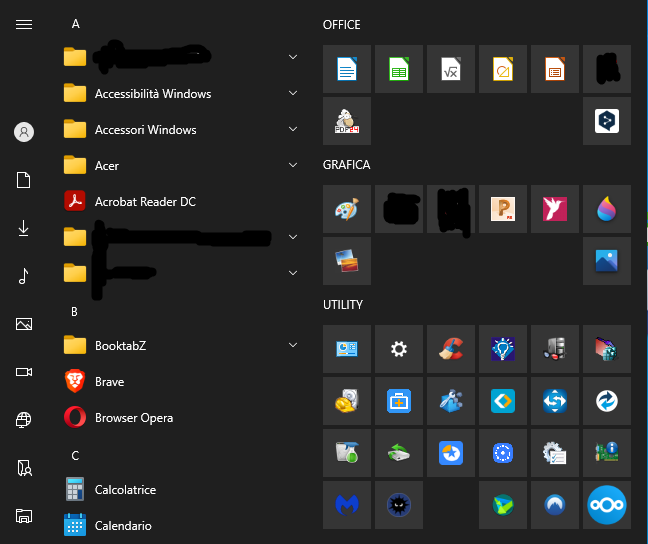Launch the pink hummingbird tile
The height and width of the screenshot is (544, 648).
pyautogui.click(x=555, y=209)
